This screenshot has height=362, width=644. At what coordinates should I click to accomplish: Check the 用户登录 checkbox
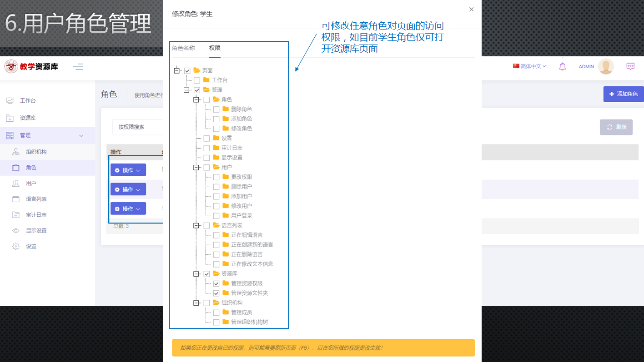pos(216,216)
